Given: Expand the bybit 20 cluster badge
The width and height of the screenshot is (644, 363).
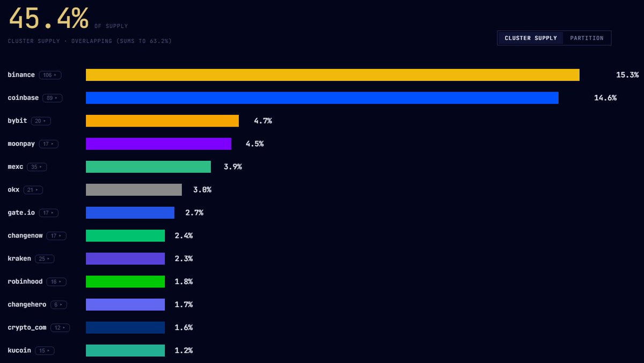Looking at the screenshot, I should 41,121.
